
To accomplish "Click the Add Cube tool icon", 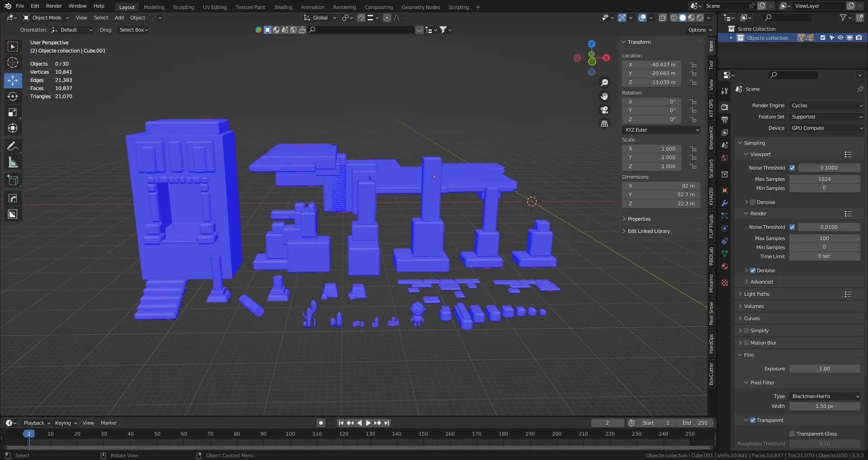I will (13, 180).
